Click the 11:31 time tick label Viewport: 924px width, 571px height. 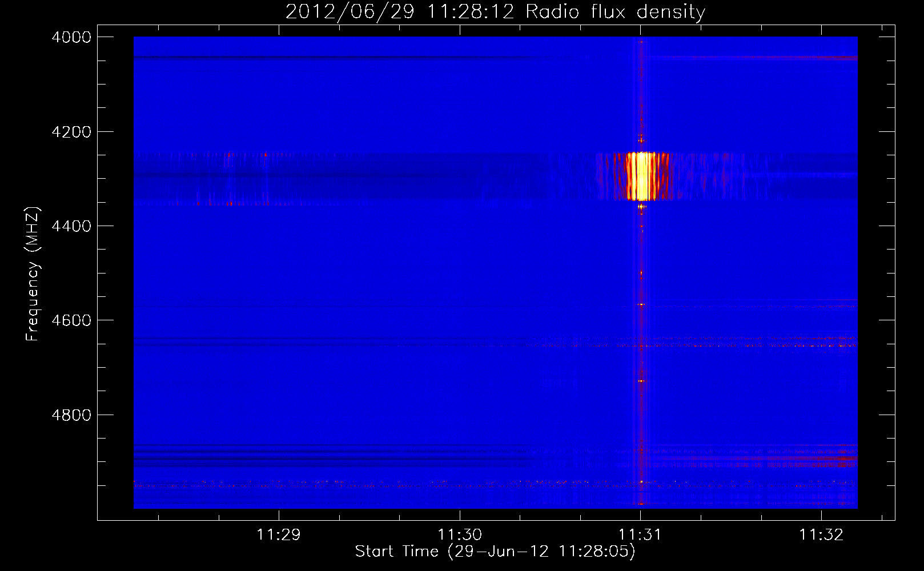[x=640, y=534]
